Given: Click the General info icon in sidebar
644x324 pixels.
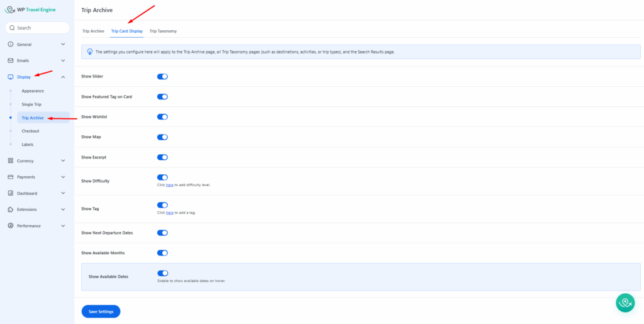Looking at the screenshot, I should click(11, 45).
